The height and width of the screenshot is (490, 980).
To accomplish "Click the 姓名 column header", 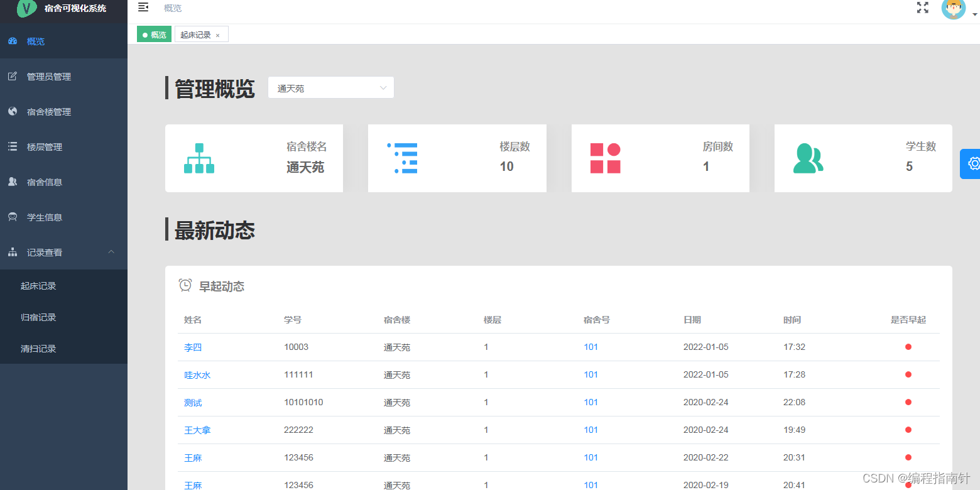I will (x=193, y=320).
